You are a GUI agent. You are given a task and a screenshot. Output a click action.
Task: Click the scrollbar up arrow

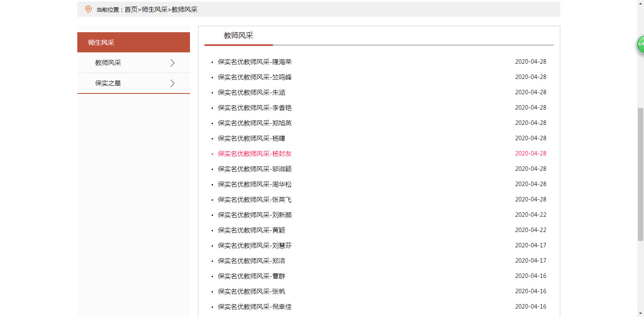640,3
